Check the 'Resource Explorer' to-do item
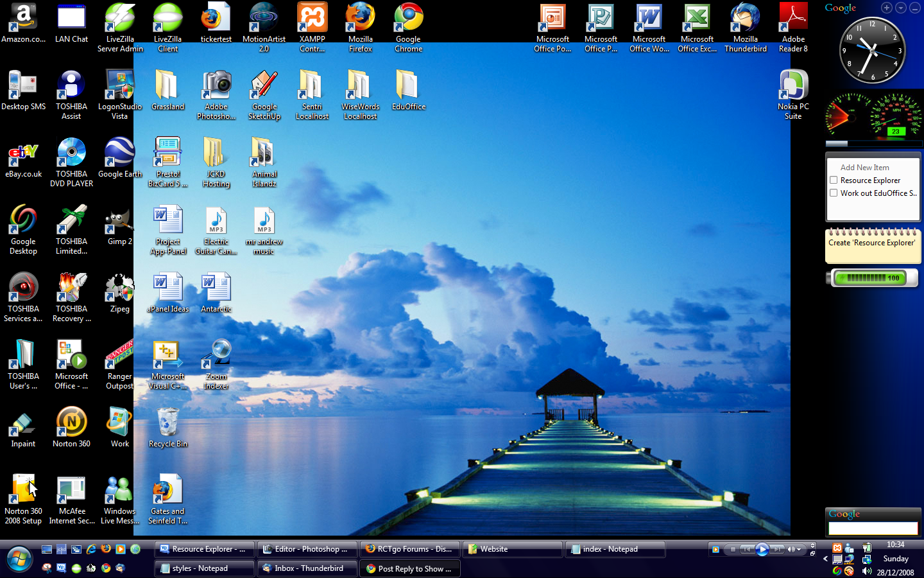Viewport: 924px width, 578px height. coord(834,180)
